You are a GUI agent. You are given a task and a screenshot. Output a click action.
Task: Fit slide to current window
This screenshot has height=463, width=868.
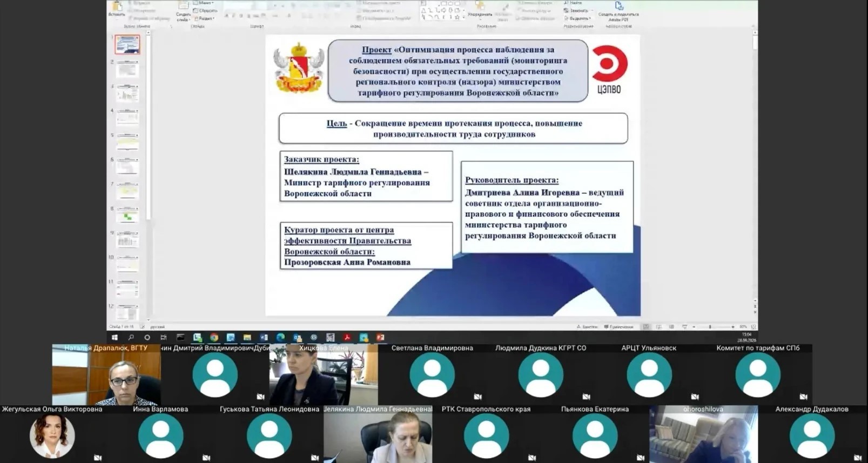click(753, 327)
